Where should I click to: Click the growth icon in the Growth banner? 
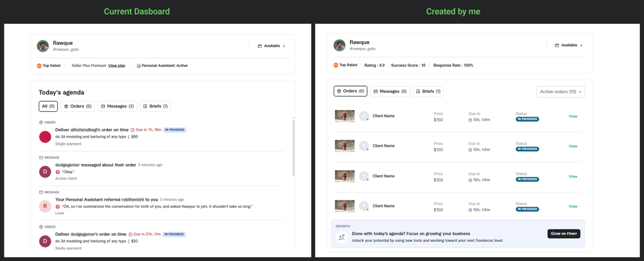click(342, 237)
